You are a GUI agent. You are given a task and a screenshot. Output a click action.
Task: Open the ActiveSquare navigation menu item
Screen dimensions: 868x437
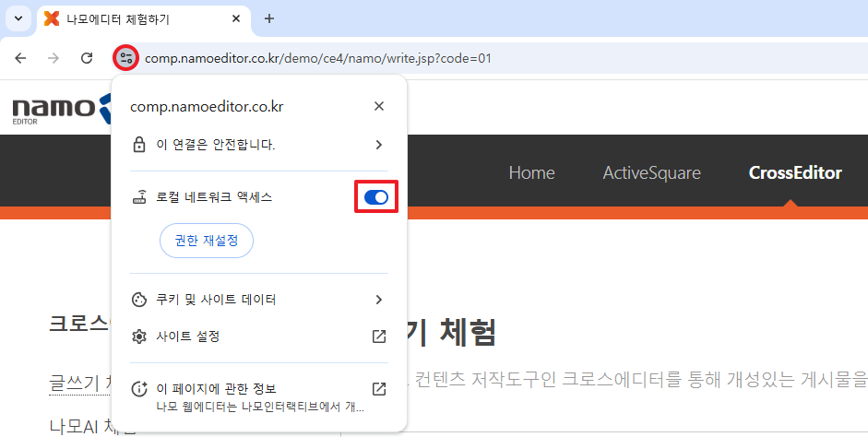(651, 173)
